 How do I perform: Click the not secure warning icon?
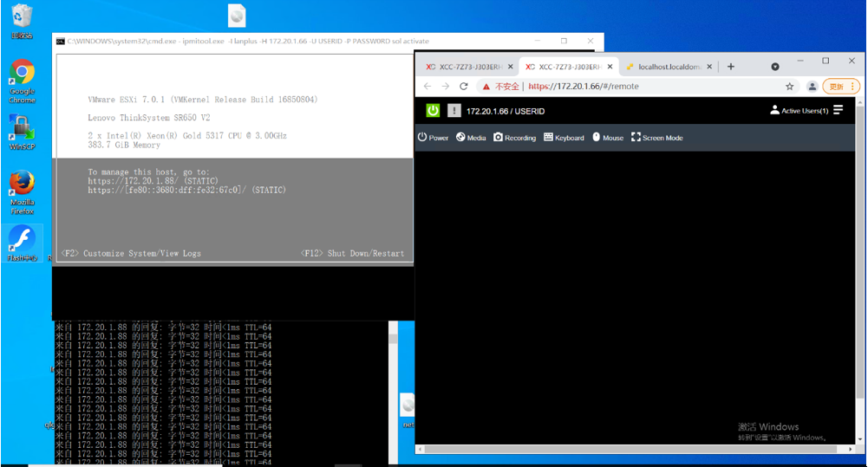(486, 87)
